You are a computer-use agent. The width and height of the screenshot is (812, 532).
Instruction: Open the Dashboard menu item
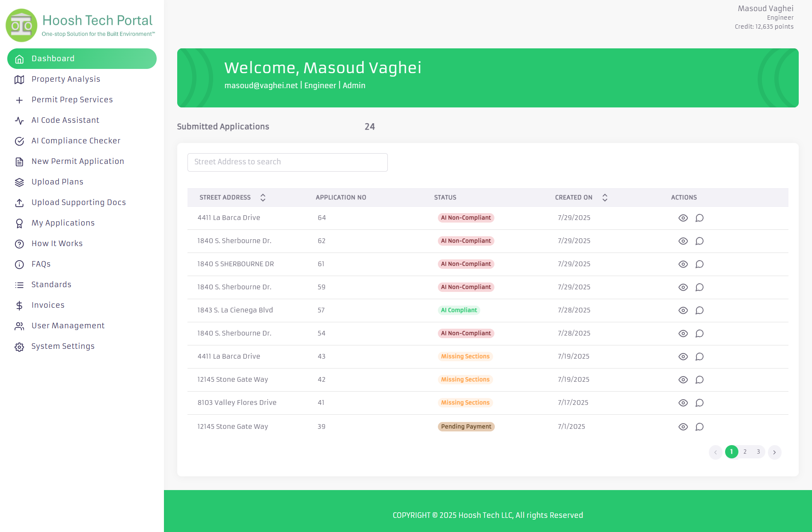pos(53,58)
